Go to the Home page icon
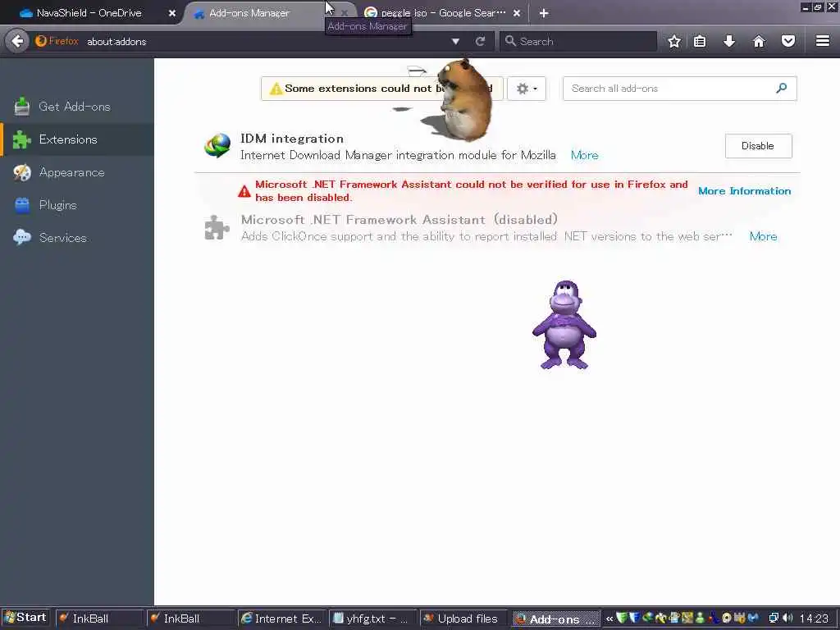Screen dimensions: 840x630 pyautogui.click(x=759, y=41)
